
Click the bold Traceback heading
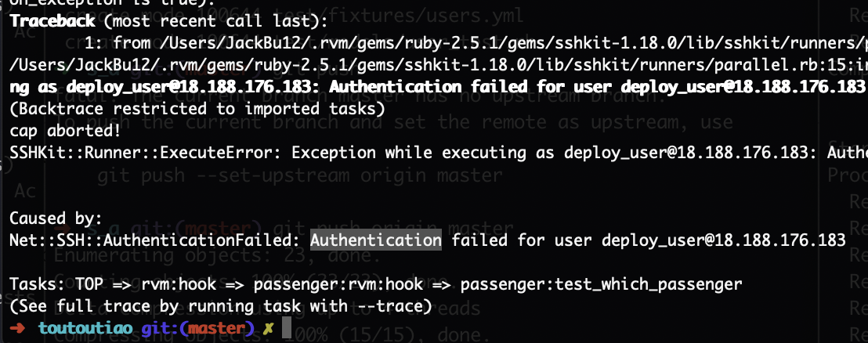coord(52,22)
